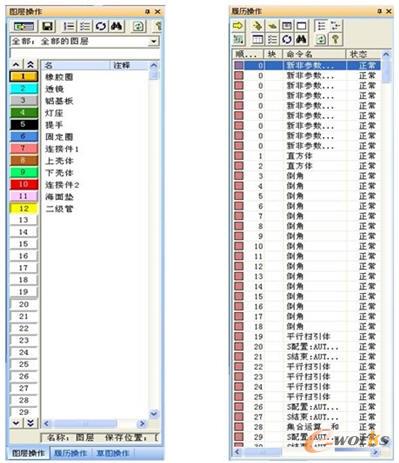Switch to 草图操作 tab at bottom
The image size is (399, 463).
(113, 453)
